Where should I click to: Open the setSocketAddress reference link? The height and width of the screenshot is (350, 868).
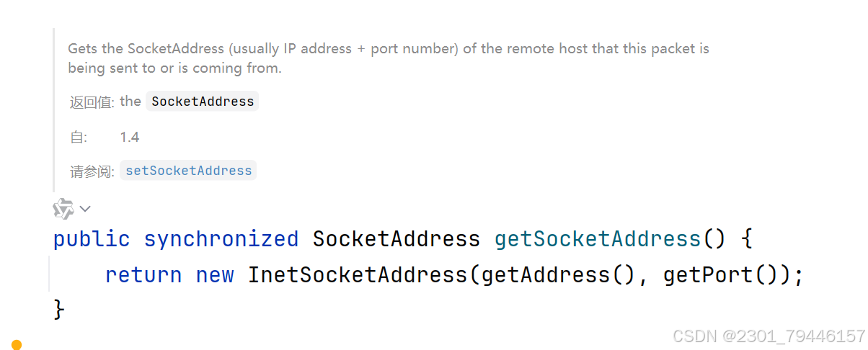point(188,171)
